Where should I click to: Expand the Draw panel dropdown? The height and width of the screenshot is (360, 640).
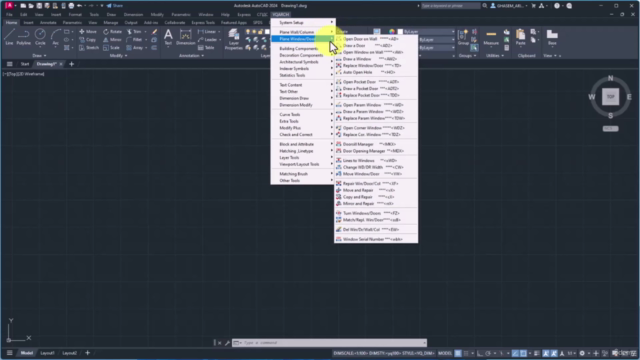tap(39, 56)
